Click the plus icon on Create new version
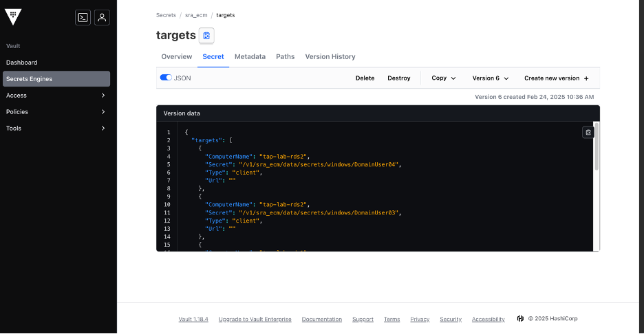 click(x=586, y=78)
